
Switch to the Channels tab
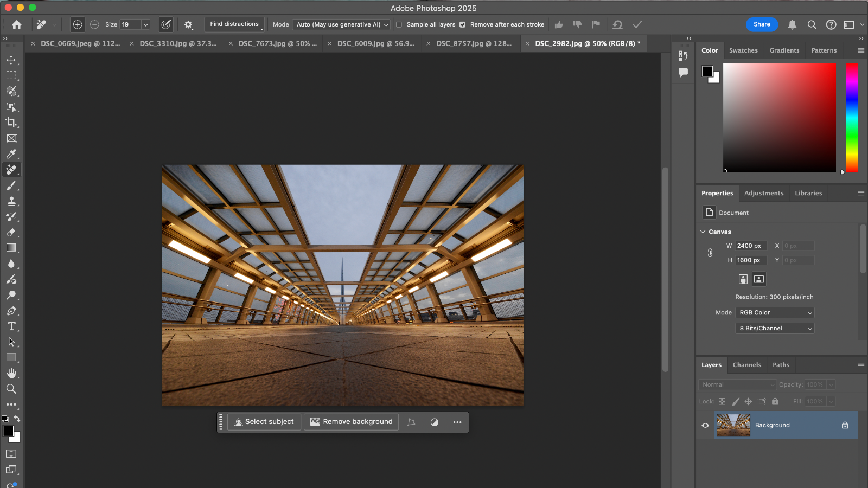(747, 365)
